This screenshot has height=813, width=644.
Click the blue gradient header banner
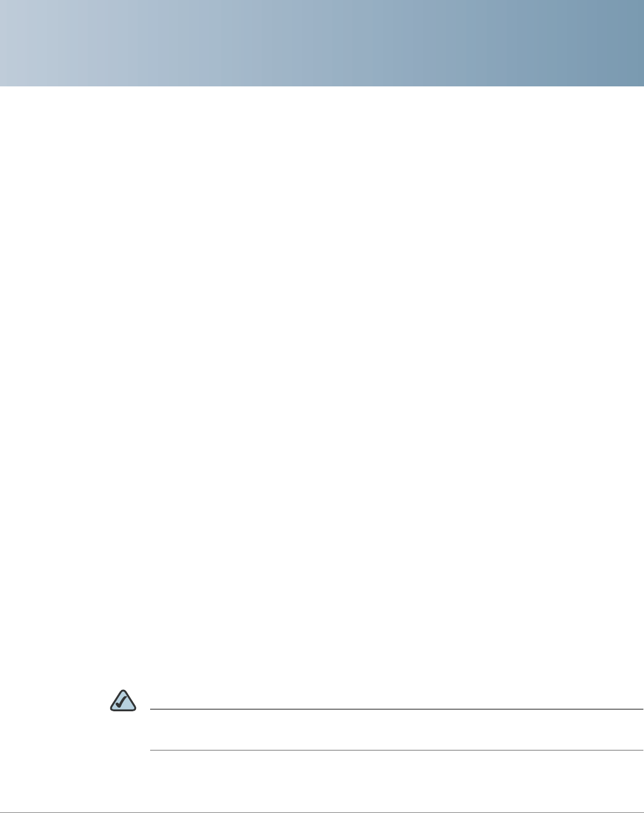tap(322, 43)
